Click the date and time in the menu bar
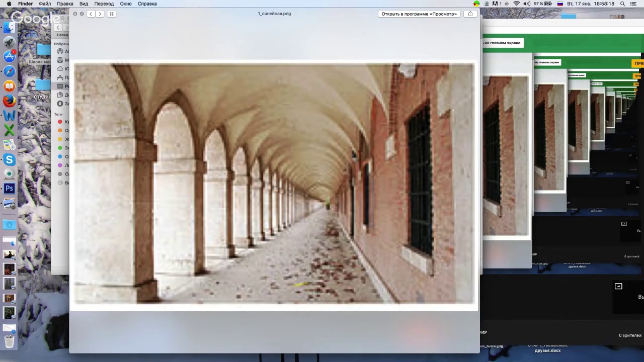Screen dimensions: 644x362 tap(591, 4)
